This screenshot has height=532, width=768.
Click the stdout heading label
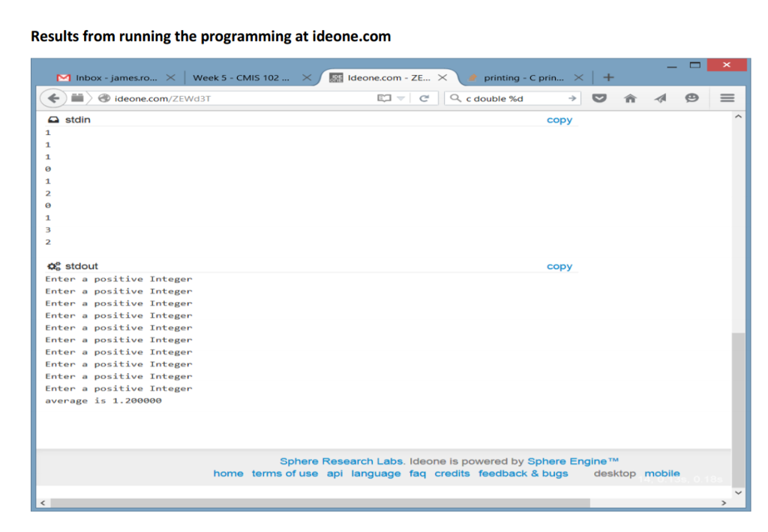tap(81, 266)
